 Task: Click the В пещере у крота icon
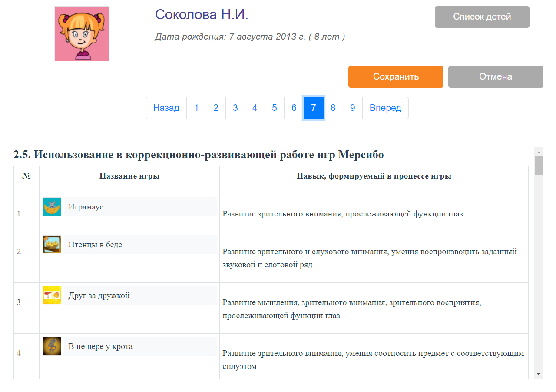pos(52,346)
